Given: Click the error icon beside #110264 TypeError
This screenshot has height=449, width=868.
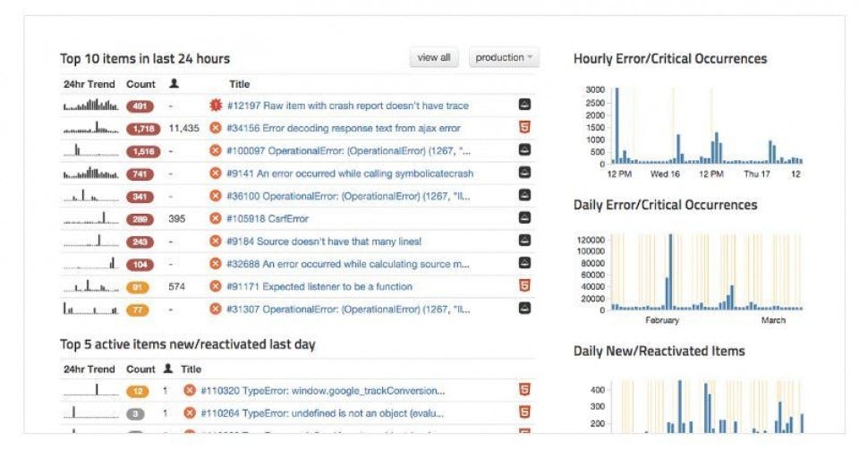Looking at the screenshot, I should [190, 413].
